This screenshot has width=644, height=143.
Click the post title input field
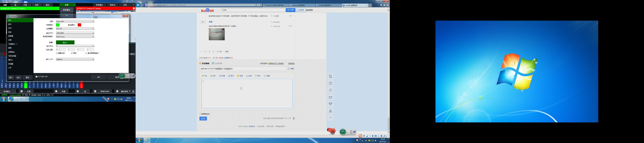(x=243, y=69)
